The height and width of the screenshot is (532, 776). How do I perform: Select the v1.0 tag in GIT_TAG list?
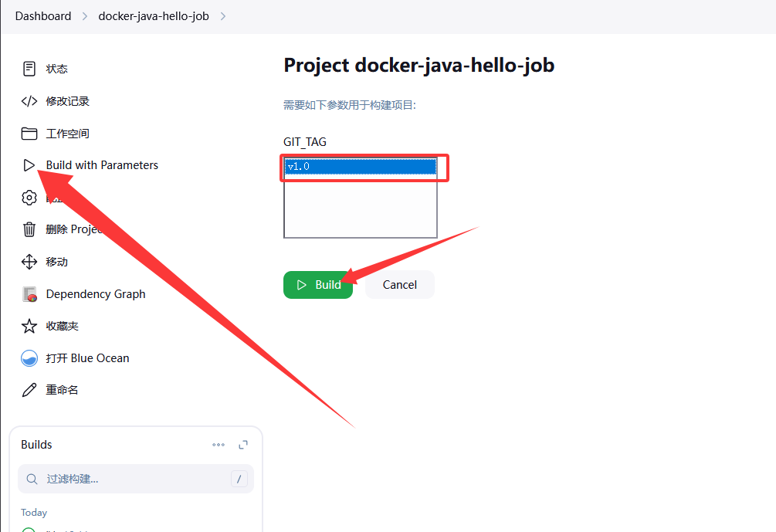(x=361, y=167)
